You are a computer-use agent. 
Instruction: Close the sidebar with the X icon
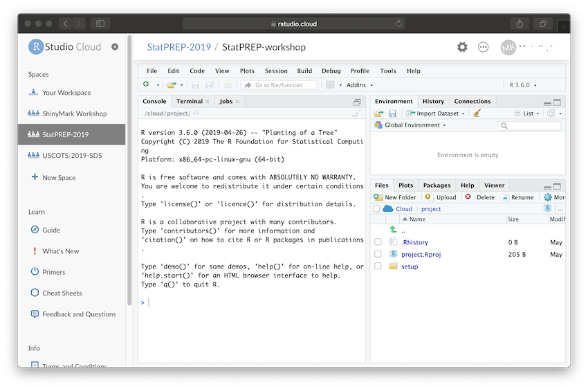[x=115, y=47]
